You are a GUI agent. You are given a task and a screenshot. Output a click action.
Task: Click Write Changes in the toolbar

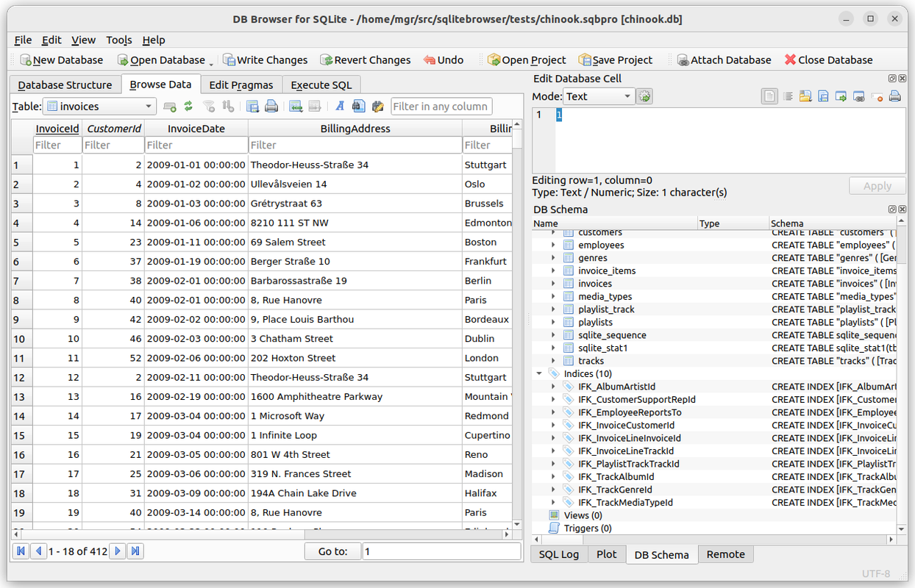266,60
